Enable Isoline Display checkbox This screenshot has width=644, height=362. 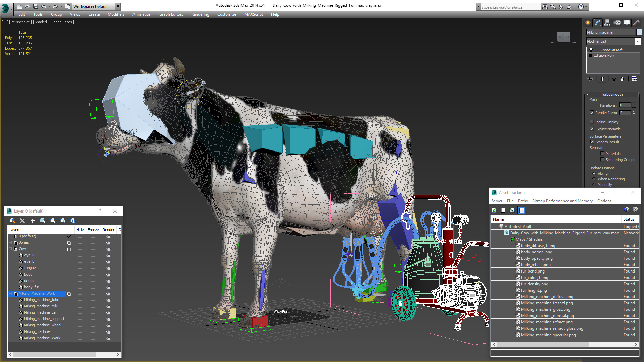pos(592,122)
